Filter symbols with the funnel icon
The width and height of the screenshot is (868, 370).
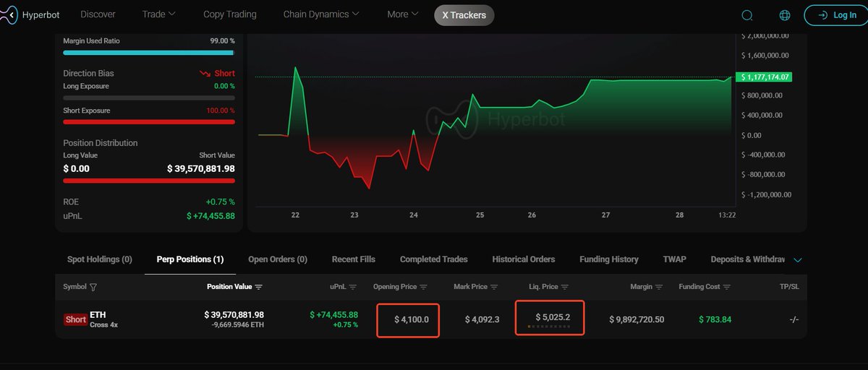pos(93,287)
